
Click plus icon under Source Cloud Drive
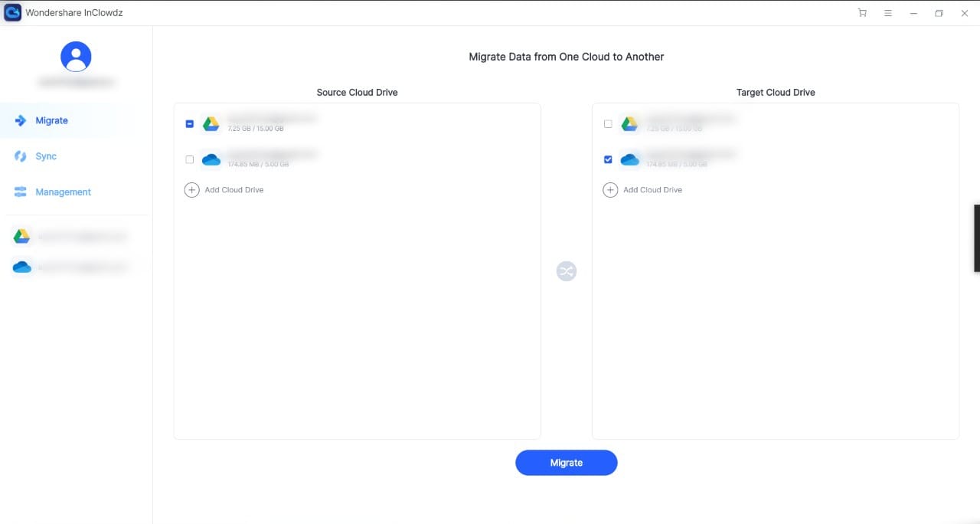pyautogui.click(x=192, y=190)
